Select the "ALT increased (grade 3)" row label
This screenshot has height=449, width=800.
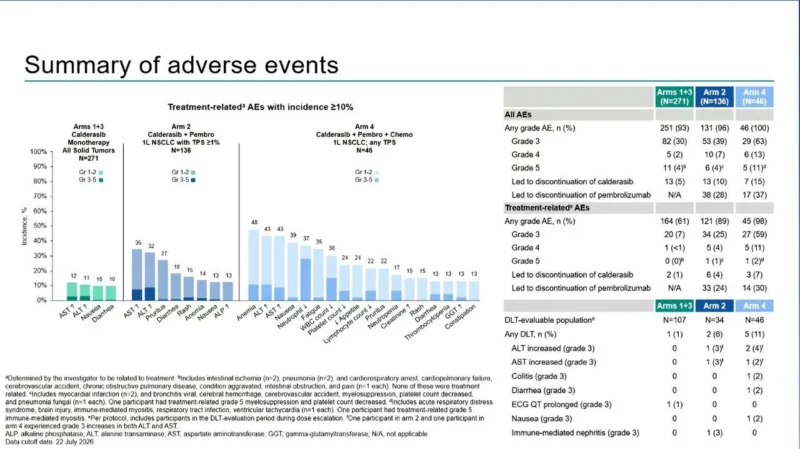(x=553, y=348)
